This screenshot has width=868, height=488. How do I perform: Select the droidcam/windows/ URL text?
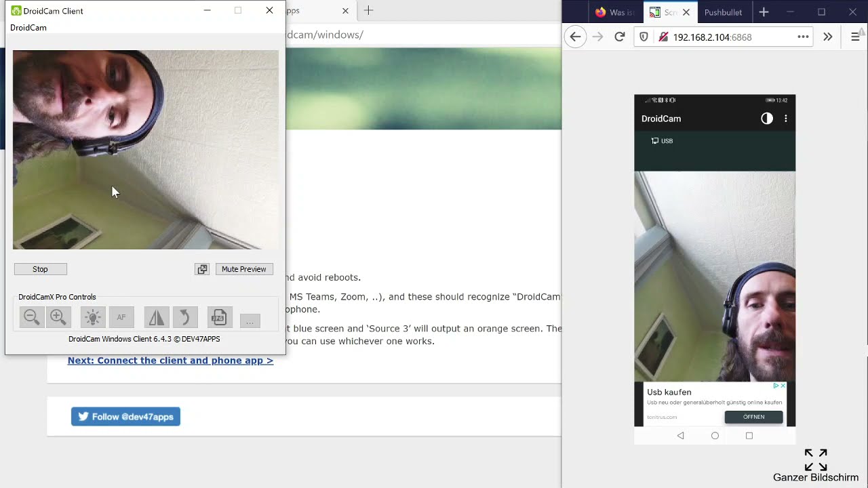325,35
